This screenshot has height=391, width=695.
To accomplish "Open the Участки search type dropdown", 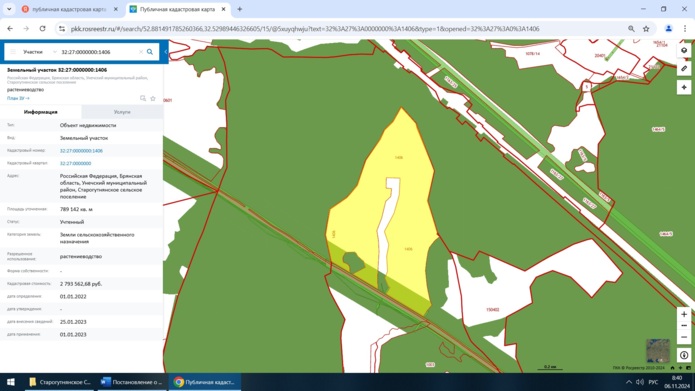I will [39, 52].
